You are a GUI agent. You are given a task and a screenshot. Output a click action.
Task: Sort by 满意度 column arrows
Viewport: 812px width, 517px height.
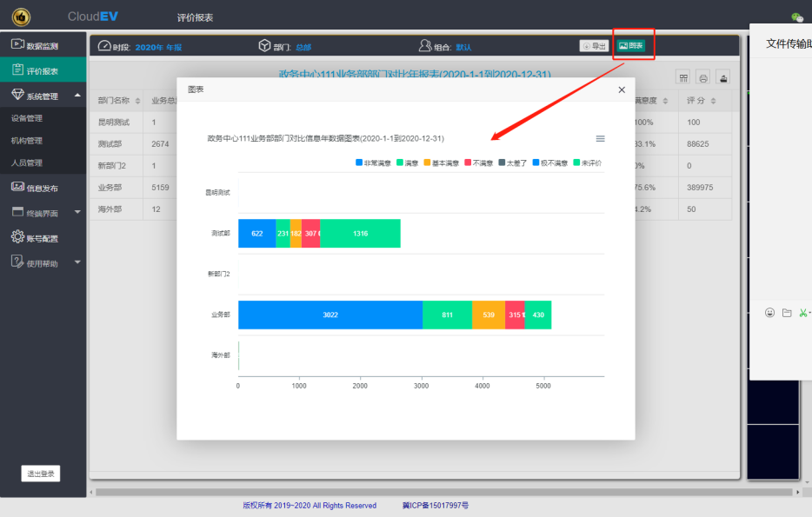point(665,101)
